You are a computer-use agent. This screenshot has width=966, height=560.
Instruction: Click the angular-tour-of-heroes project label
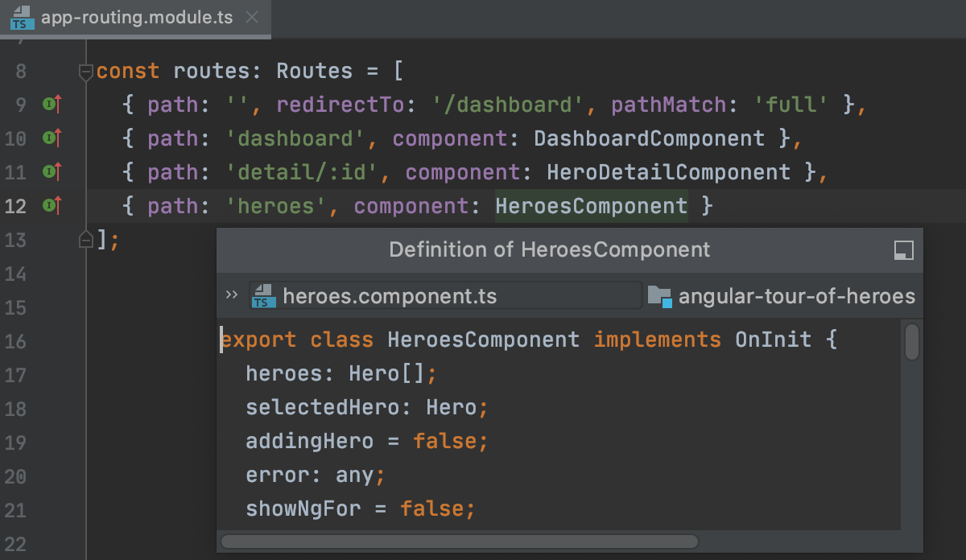pyautogui.click(x=797, y=296)
